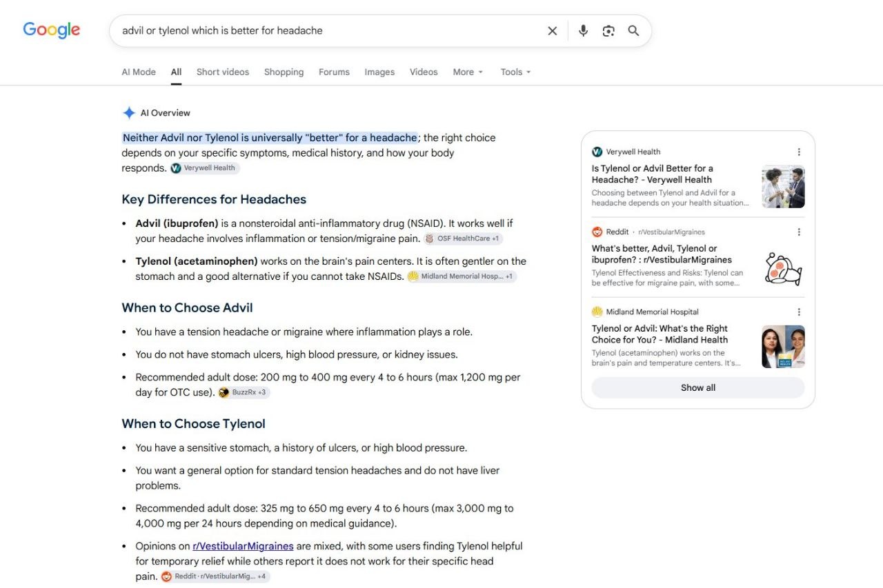Open Verywell Health article thumbnail image
The height and width of the screenshot is (588, 883).
pyautogui.click(x=783, y=186)
